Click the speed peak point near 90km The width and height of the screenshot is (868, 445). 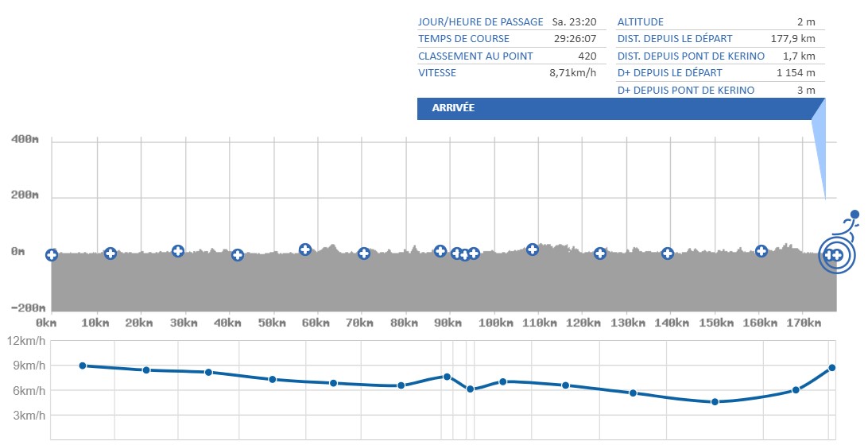(x=447, y=377)
